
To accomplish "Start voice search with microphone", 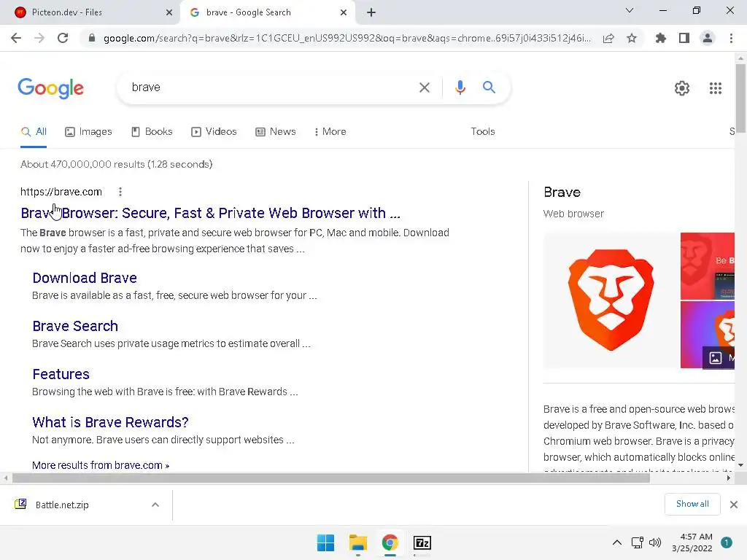I will [460, 87].
